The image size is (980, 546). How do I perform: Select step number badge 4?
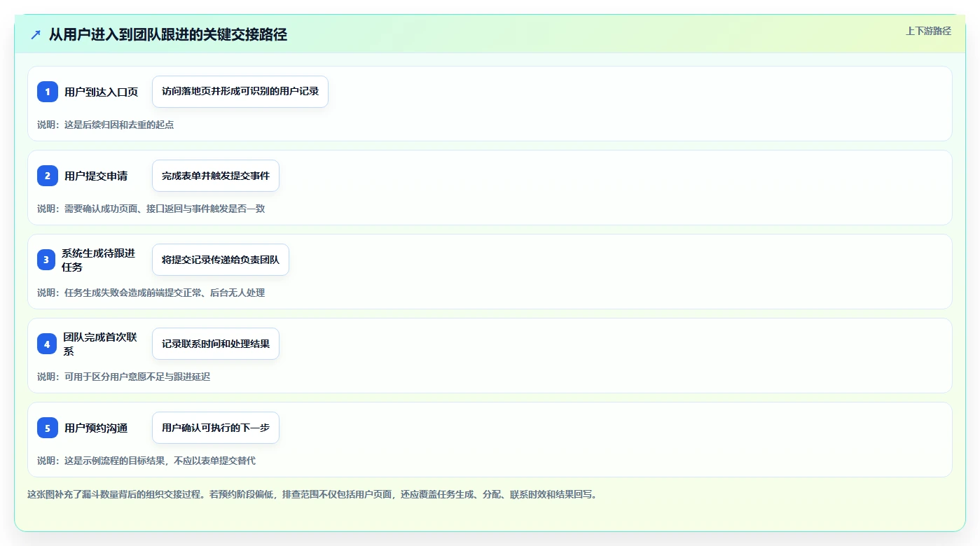pyautogui.click(x=48, y=344)
